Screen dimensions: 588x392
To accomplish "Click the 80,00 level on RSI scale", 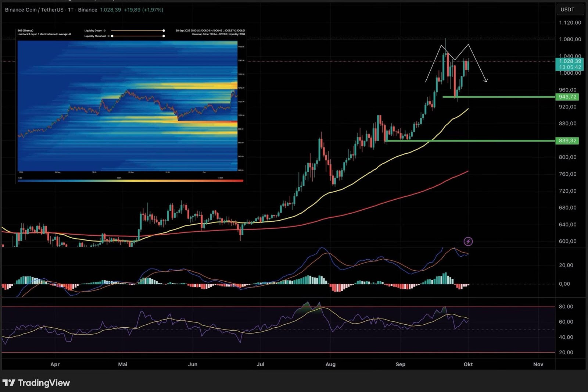I will tap(566, 307).
